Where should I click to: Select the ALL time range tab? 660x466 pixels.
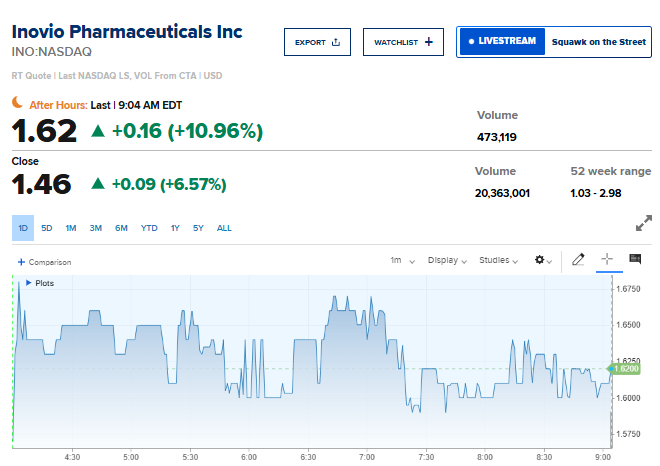tap(224, 228)
